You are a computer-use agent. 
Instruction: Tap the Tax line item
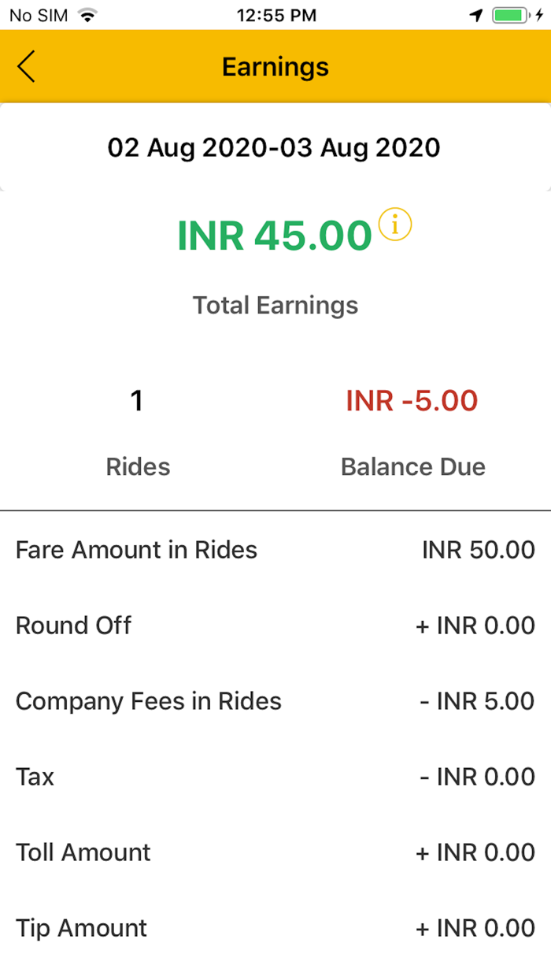click(x=275, y=776)
